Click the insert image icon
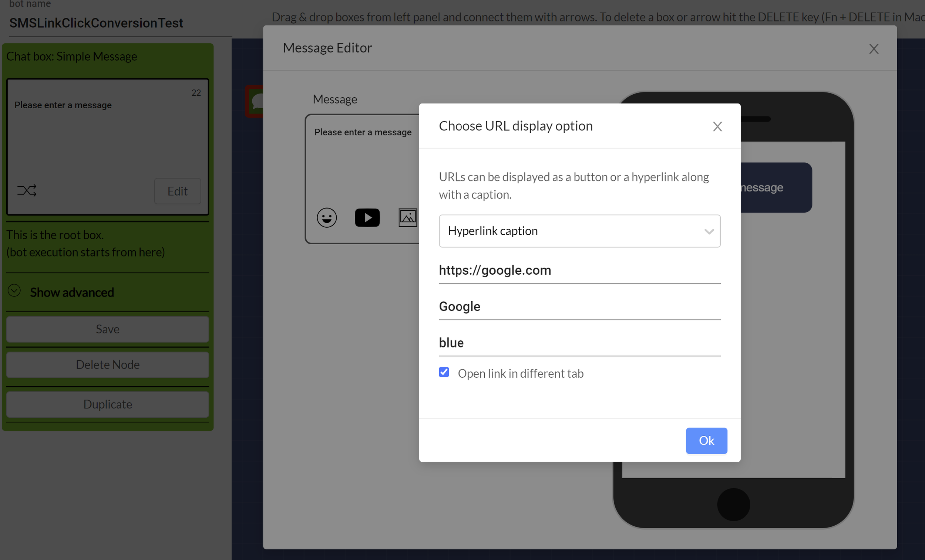 point(408,218)
